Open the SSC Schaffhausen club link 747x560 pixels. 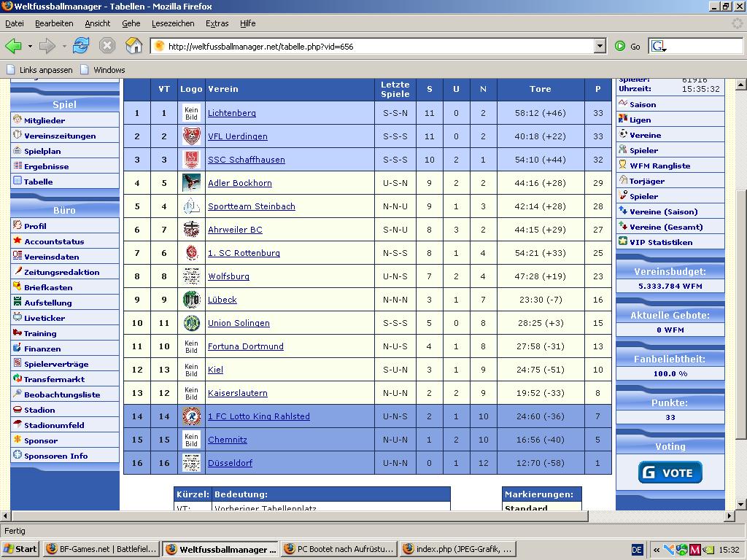[247, 160]
